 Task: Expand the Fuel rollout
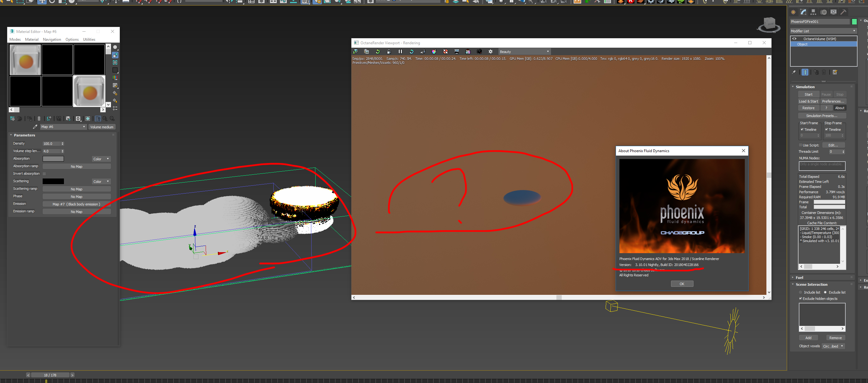click(800, 278)
